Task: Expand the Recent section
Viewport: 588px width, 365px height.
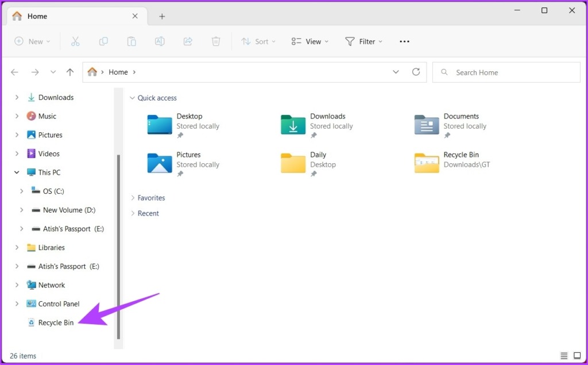Action: pyautogui.click(x=132, y=213)
